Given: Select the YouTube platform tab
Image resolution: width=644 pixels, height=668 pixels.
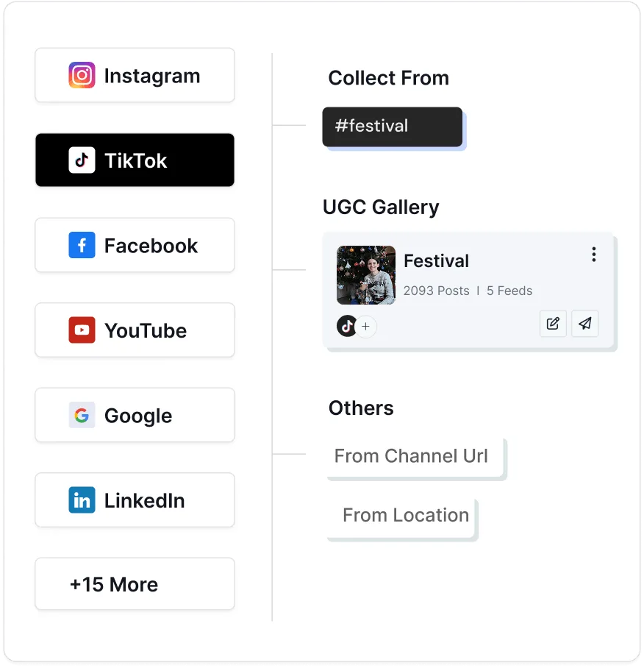Looking at the screenshot, I should coord(135,330).
